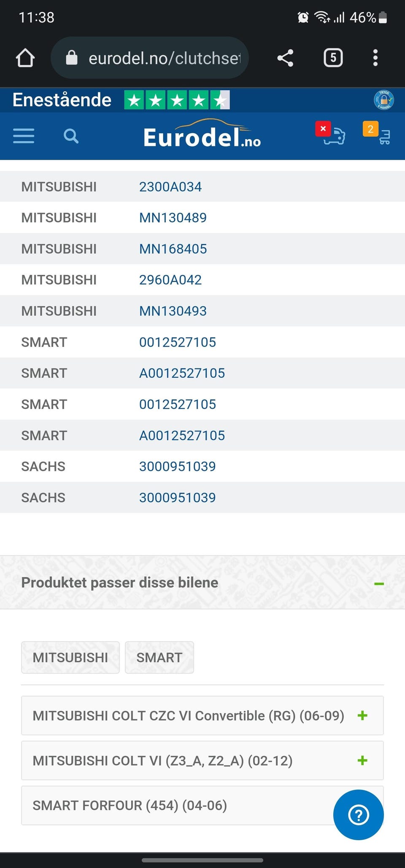Tap the browser home icon
Viewport: 405px width, 868px height.
(x=25, y=58)
